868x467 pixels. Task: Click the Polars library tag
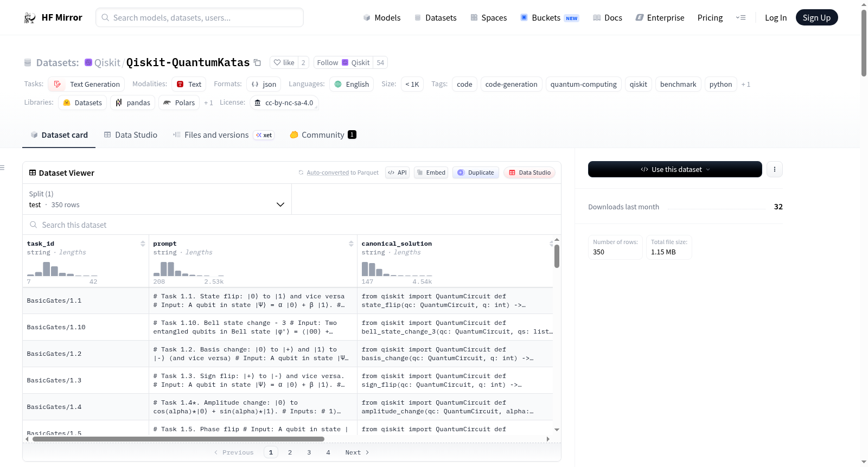[x=179, y=103]
